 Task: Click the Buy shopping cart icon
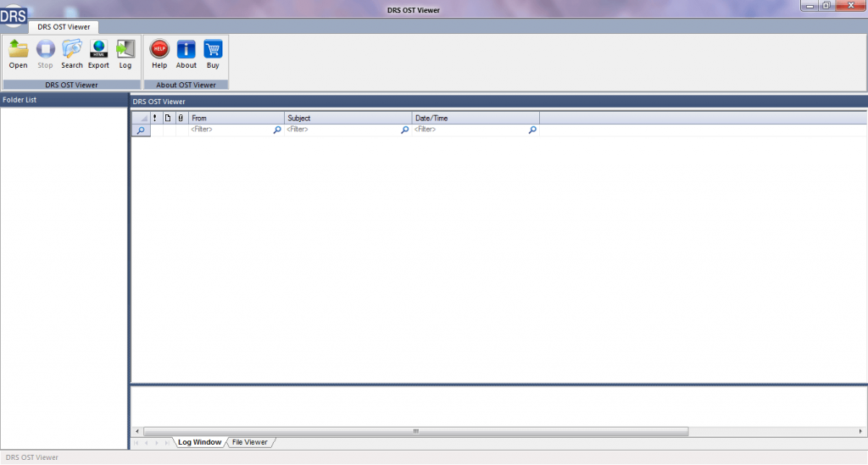pos(213,53)
